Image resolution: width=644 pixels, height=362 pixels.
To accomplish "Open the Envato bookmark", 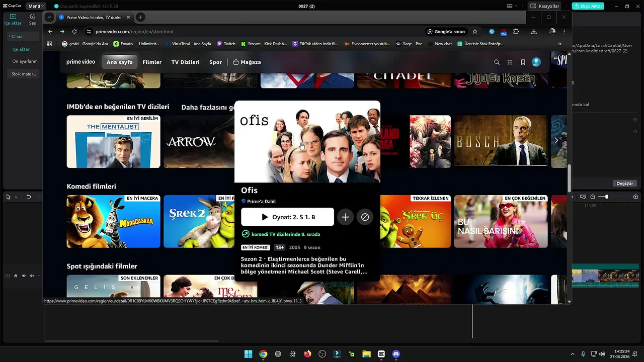I will (137, 44).
